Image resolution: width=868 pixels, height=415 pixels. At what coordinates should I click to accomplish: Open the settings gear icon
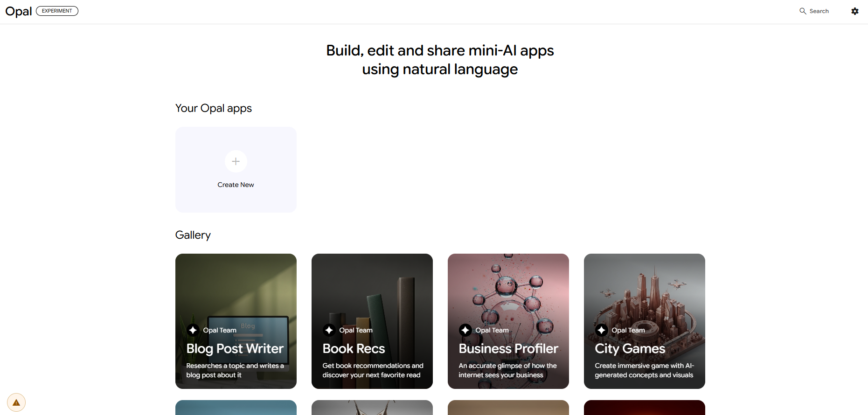(x=854, y=11)
